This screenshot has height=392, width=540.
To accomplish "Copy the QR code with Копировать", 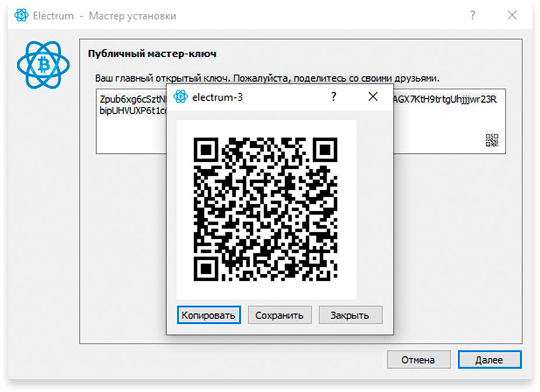I will pyautogui.click(x=209, y=315).
